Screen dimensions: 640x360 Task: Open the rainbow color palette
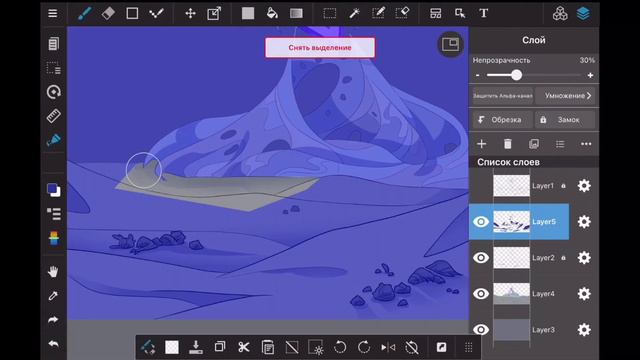53,238
